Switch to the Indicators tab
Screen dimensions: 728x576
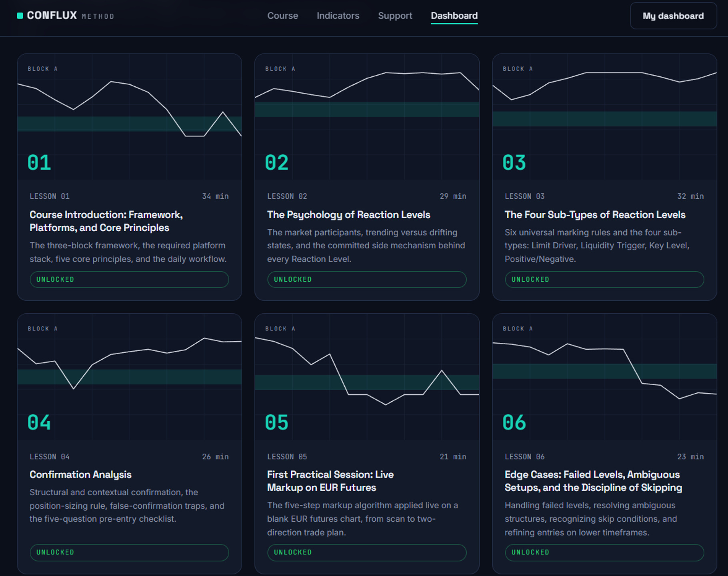(338, 16)
